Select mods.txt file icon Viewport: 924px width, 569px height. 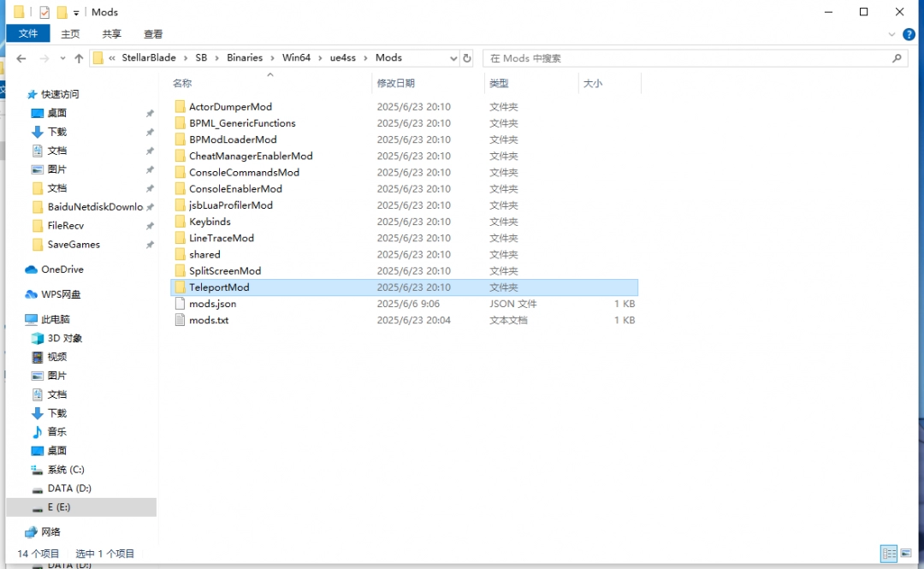180,320
